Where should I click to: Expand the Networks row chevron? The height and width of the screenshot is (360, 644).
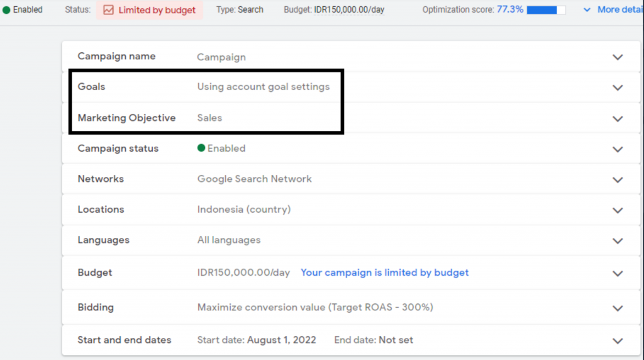pyautogui.click(x=618, y=179)
